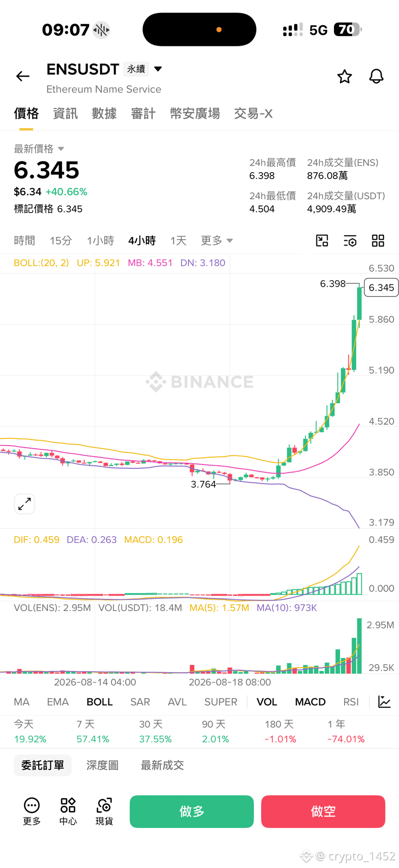Viewport: 399px width, 868px height.
Task: Select the 1小時 chart interval
Action: coord(100,241)
